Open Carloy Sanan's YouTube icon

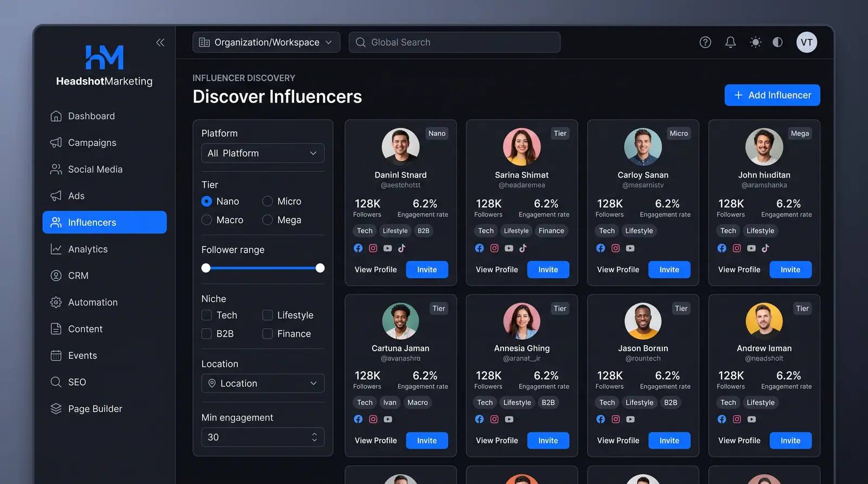click(630, 248)
